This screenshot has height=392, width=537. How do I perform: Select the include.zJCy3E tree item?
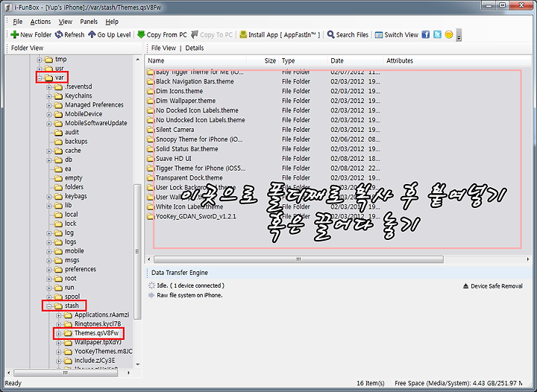coord(95,361)
